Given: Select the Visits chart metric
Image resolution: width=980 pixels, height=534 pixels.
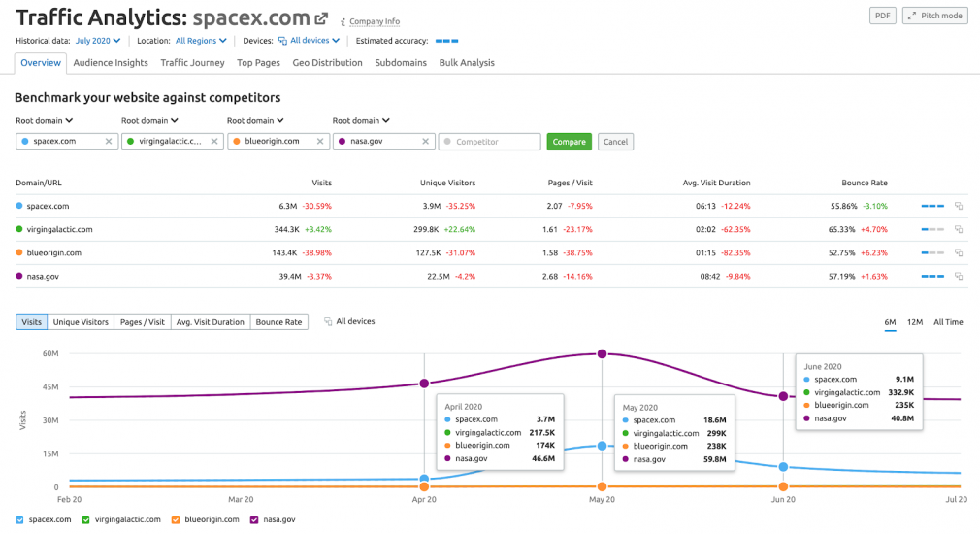Looking at the screenshot, I should 31,322.
